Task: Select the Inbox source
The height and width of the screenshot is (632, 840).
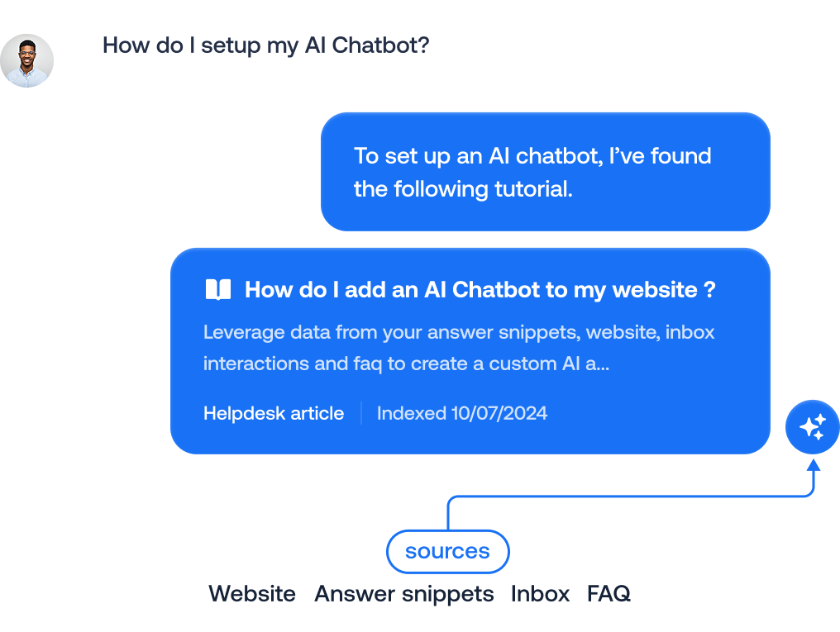Action: coord(540,593)
